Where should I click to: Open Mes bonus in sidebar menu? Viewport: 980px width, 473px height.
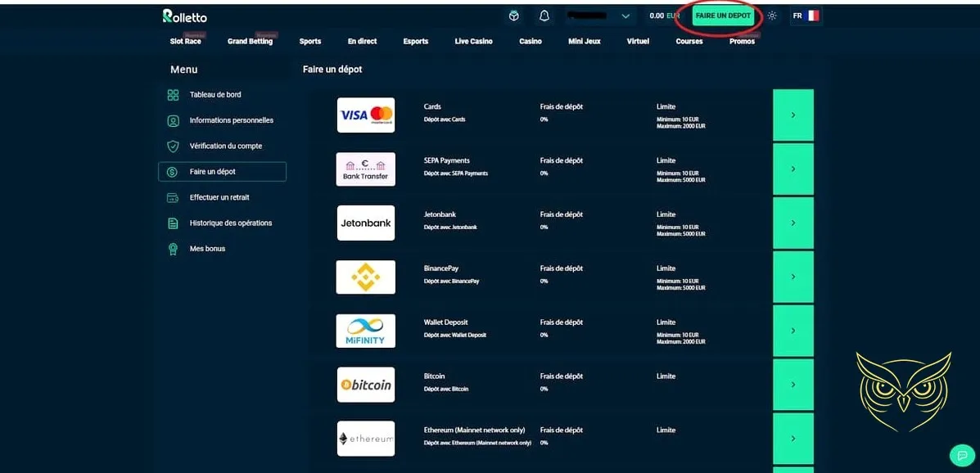207,249
